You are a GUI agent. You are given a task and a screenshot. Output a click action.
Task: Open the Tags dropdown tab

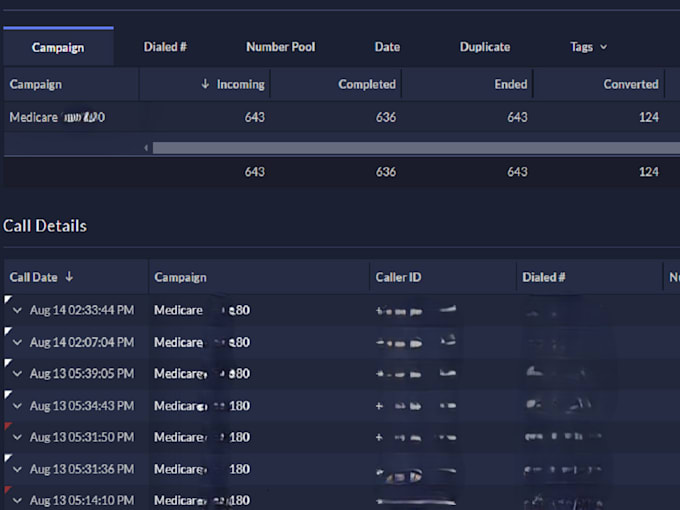(588, 47)
